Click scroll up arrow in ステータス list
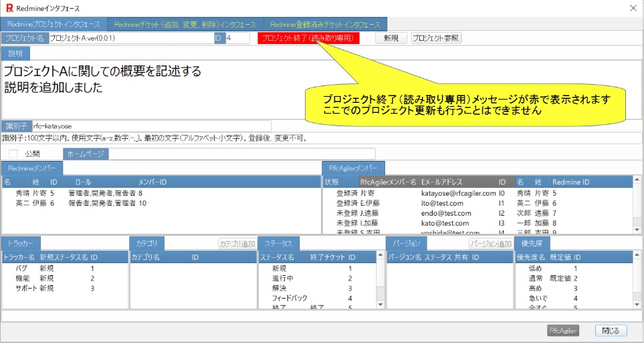 (x=380, y=255)
